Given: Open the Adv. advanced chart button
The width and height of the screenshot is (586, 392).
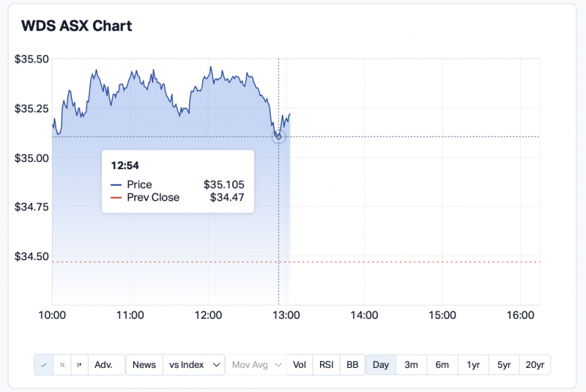Looking at the screenshot, I should tap(104, 365).
